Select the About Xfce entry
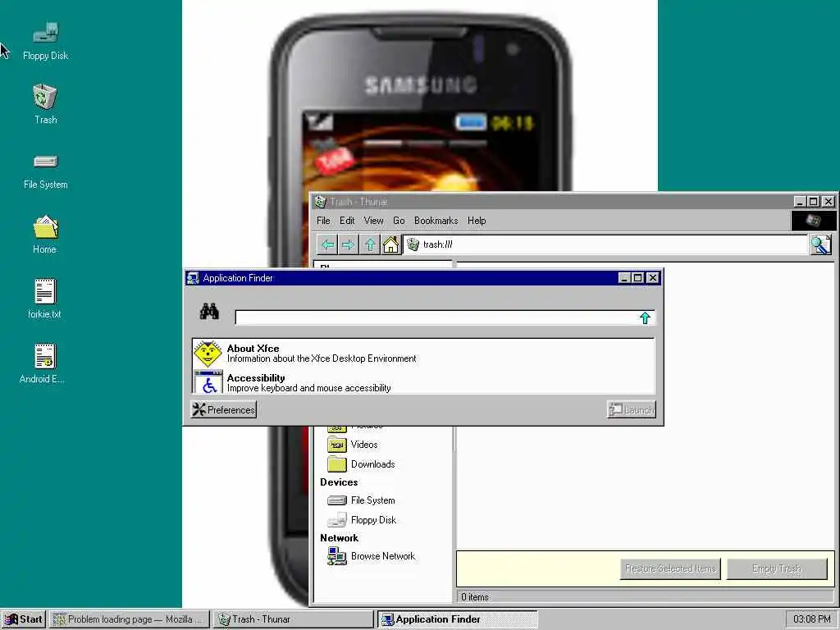Screen dimensions: 840x630 tap(423, 353)
